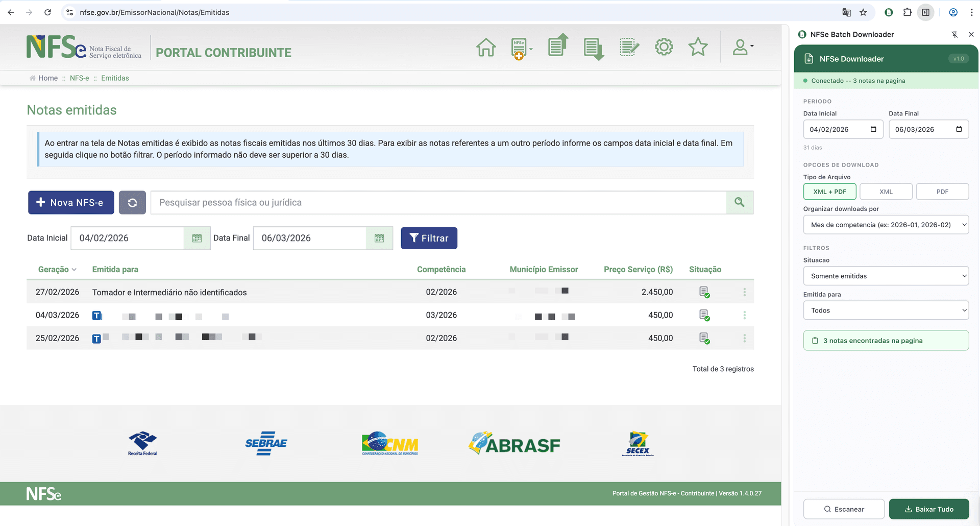
Task: Refresh the notes list with the circular arrows icon
Action: click(x=132, y=202)
